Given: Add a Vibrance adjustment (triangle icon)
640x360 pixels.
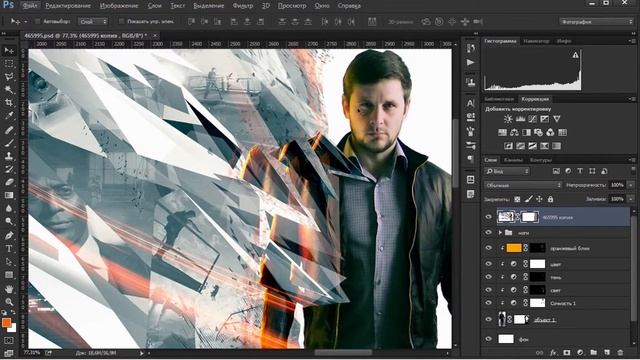Looking at the screenshot, I should (x=557, y=119).
